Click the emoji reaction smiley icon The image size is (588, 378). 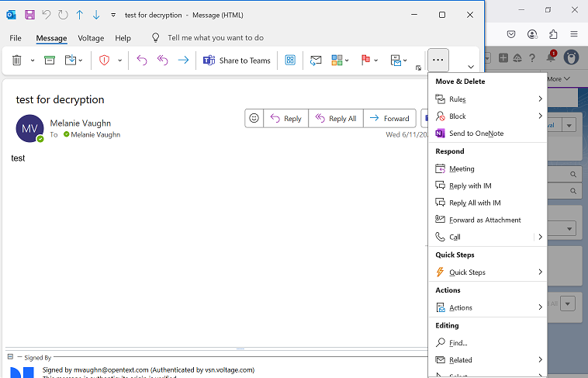(254, 118)
